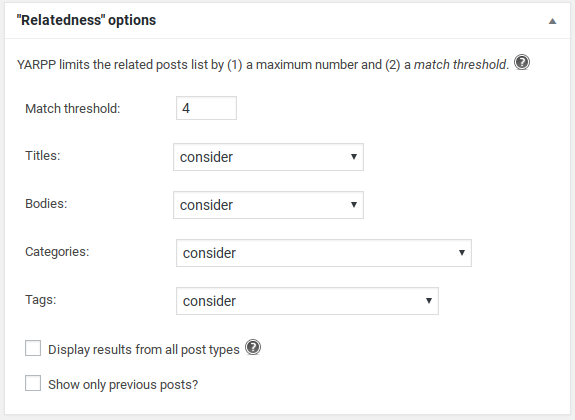Image resolution: width=575 pixels, height=420 pixels.
Task: Click the "Relatedness" options panel heading
Action: tap(87, 20)
